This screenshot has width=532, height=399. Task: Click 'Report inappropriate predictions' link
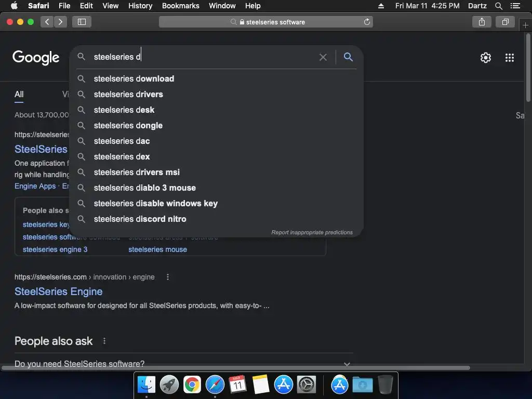(312, 232)
